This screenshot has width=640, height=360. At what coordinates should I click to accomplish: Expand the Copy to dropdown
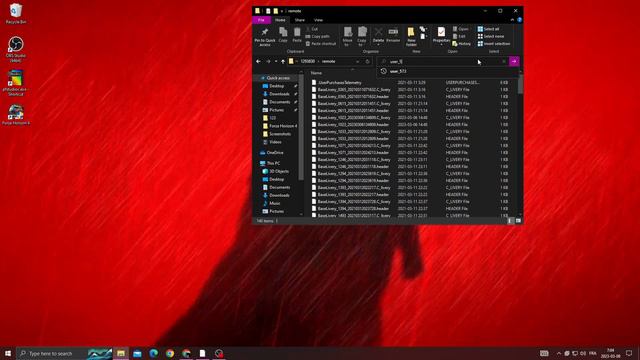[x=362, y=44]
